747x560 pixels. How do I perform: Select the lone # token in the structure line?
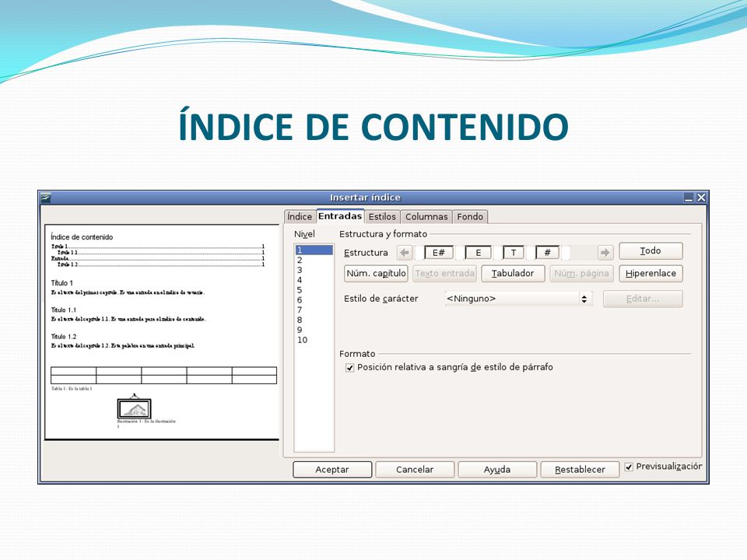click(x=547, y=252)
